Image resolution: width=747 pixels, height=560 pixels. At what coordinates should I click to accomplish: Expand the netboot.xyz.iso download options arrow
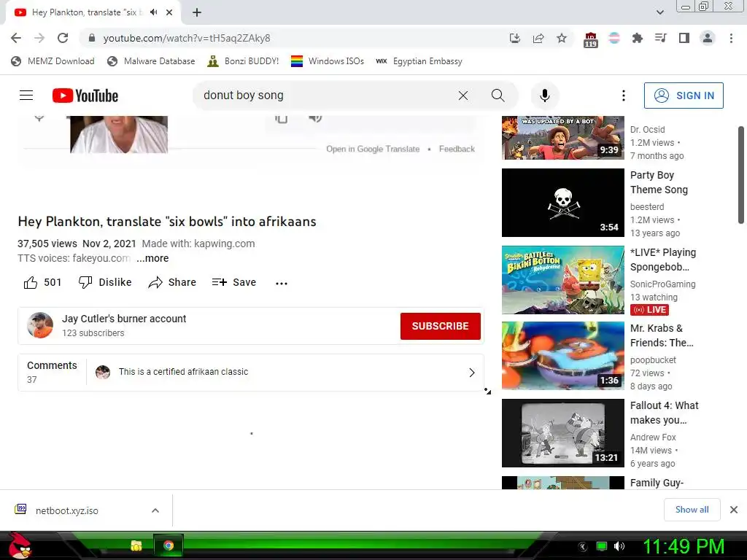[x=155, y=510]
